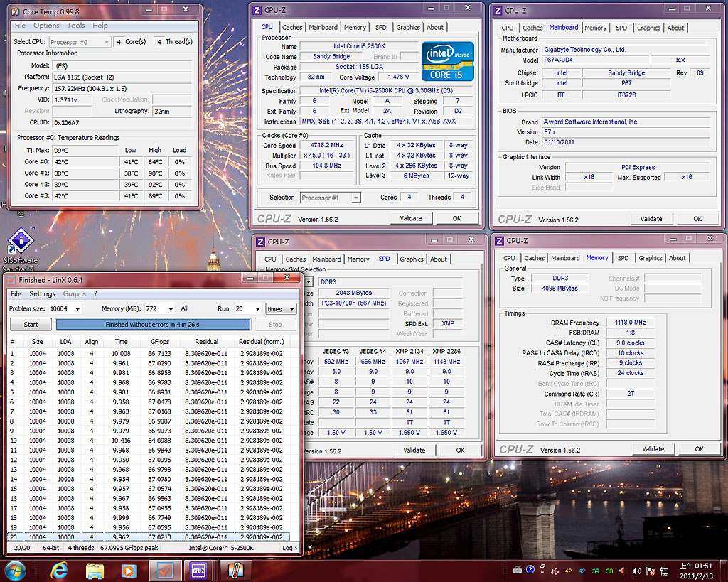The image size is (728, 582).
Task: Open Action Center flag tray icon
Action: click(x=651, y=571)
